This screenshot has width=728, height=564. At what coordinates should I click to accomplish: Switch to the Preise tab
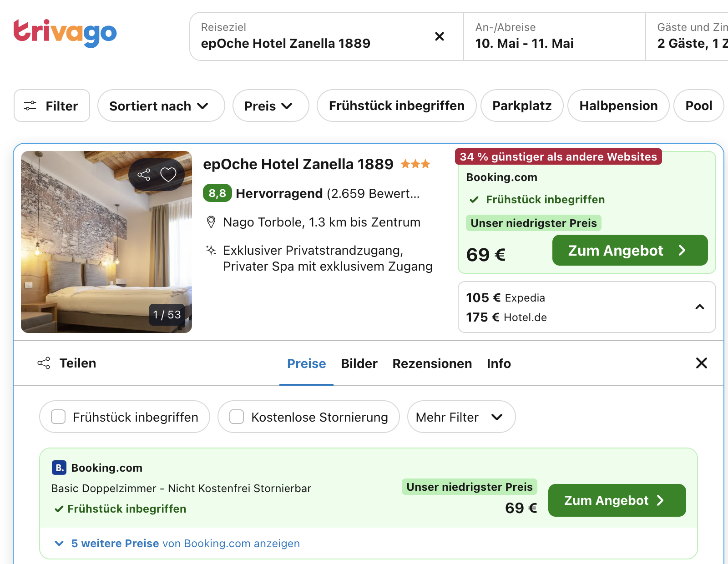307,363
